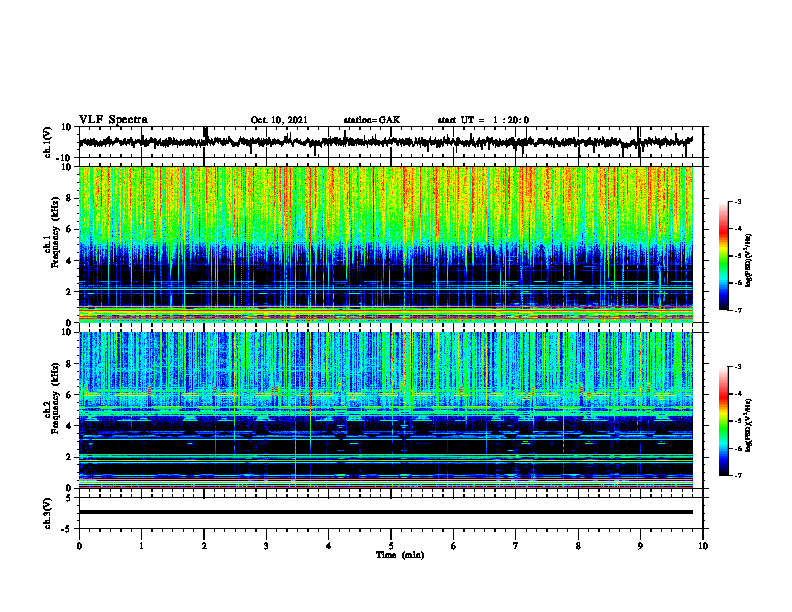Click the thick black ch.3 voltage line

pos(385,512)
